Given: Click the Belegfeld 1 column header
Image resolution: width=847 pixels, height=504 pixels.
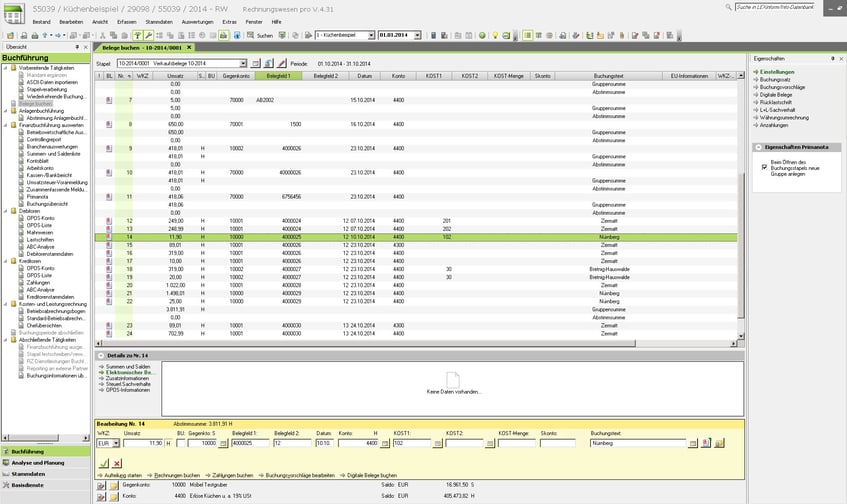Looking at the screenshot, I should tap(278, 76).
